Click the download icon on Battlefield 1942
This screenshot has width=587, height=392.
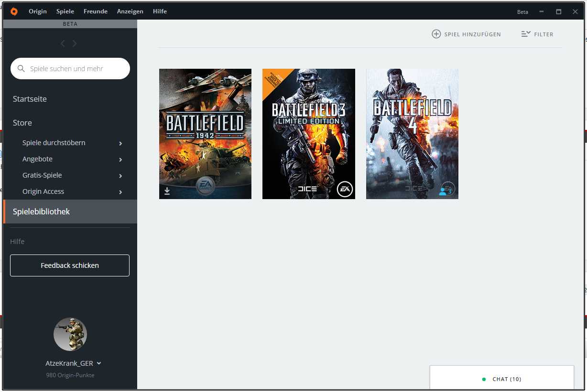(x=167, y=191)
